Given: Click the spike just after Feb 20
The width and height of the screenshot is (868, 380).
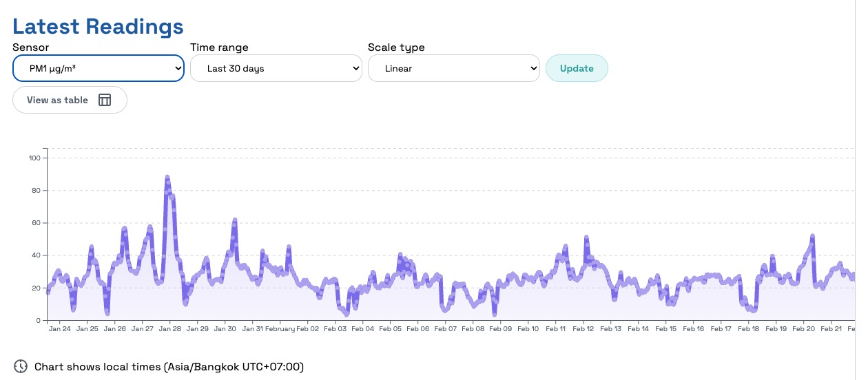Looking at the screenshot, I should pyautogui.click(x=813, y=236).
